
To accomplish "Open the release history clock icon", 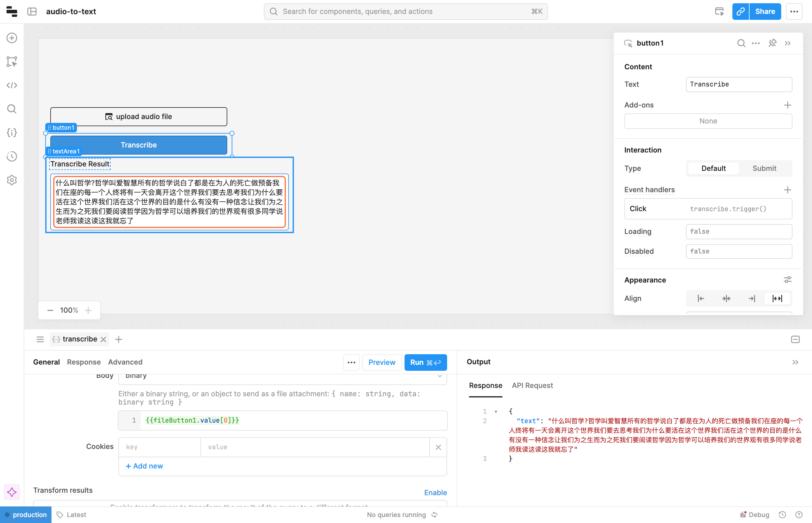I will (12, 156).
